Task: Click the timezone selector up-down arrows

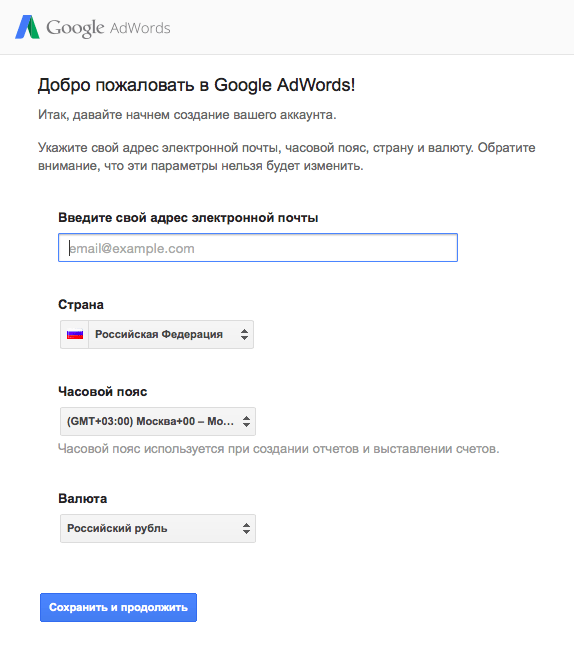Action: [247, 421]
